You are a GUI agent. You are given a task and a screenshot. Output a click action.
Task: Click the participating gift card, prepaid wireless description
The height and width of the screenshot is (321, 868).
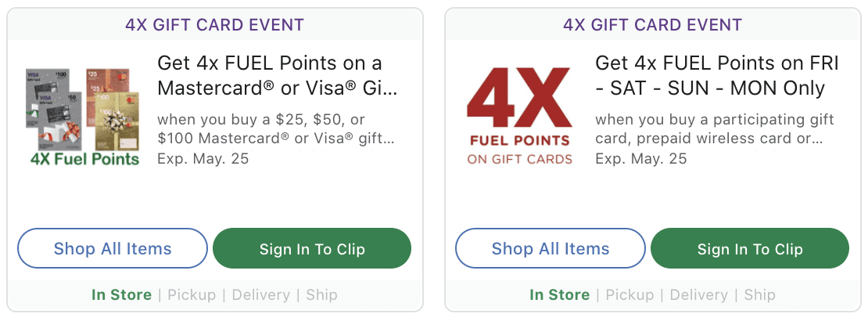pyautogui.click(x=714, y=129)
